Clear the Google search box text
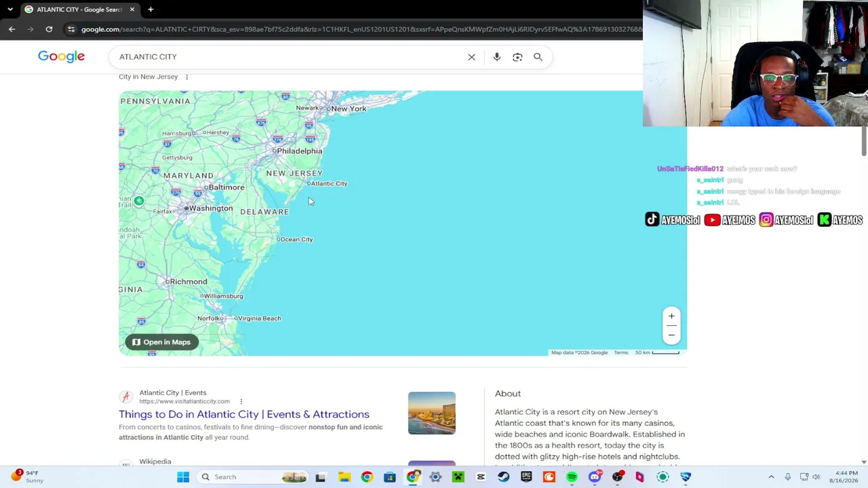Image resolution: width=868 pixels, height=488 pixels. [x=471, y=57]
